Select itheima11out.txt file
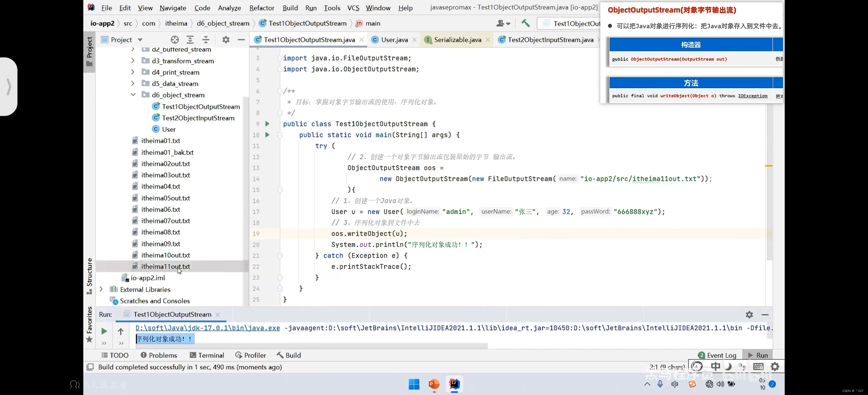 click(x=165, y=266)
